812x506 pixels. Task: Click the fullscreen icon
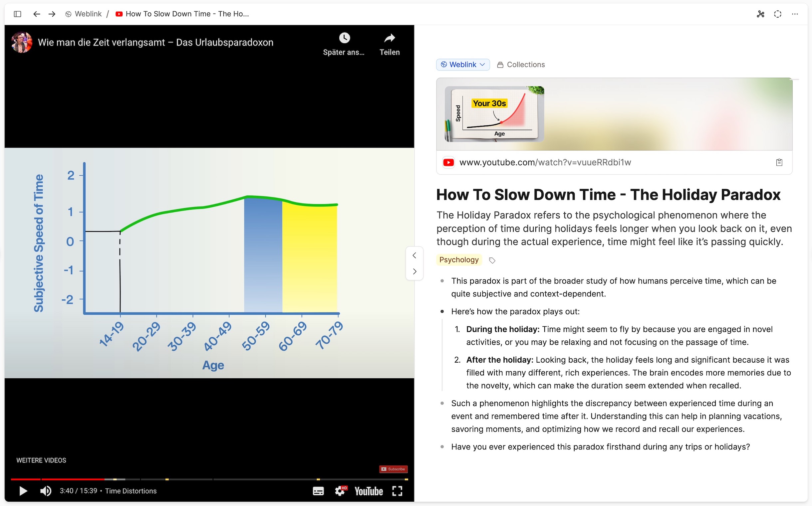397,490
